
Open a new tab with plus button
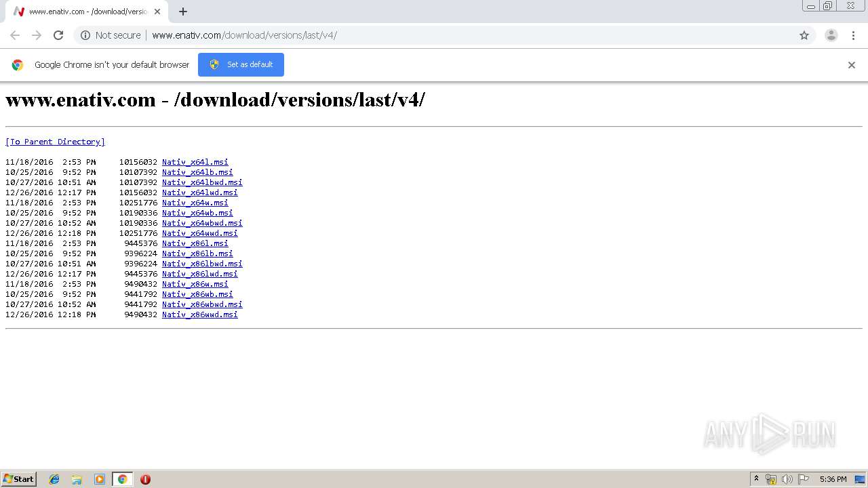183,12
